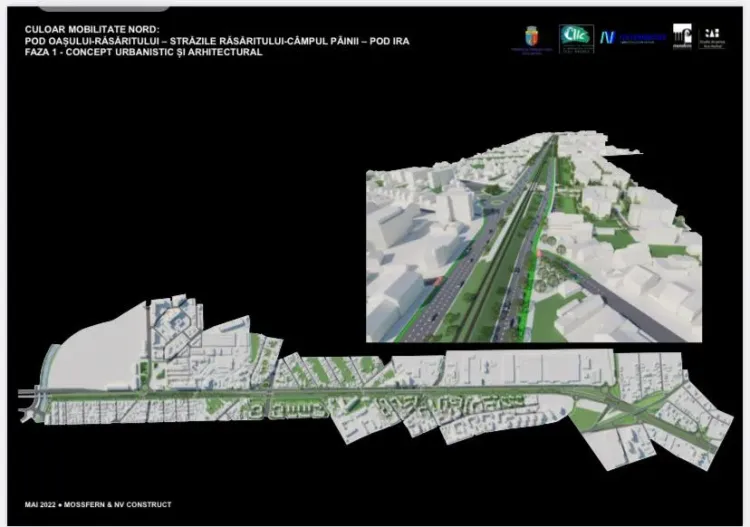Click the 'MAI 2022 • MOSSFERN & NV CONSTRUCT' footer
Viewport: 750px width, 527px height.
99,503
